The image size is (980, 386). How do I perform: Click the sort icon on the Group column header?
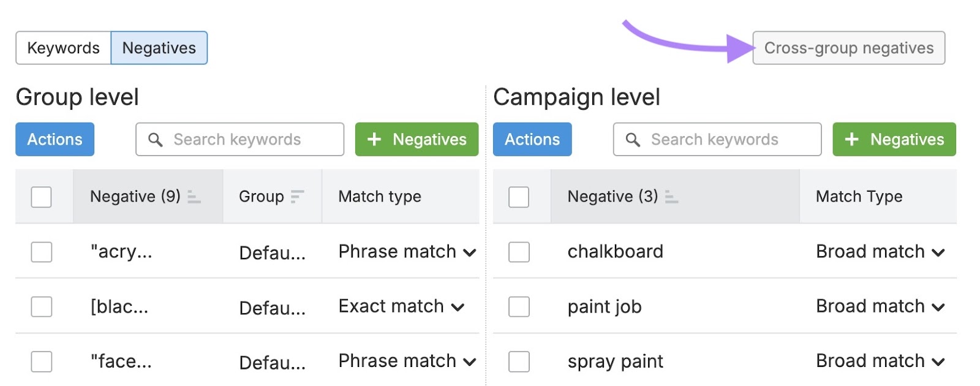298,197
